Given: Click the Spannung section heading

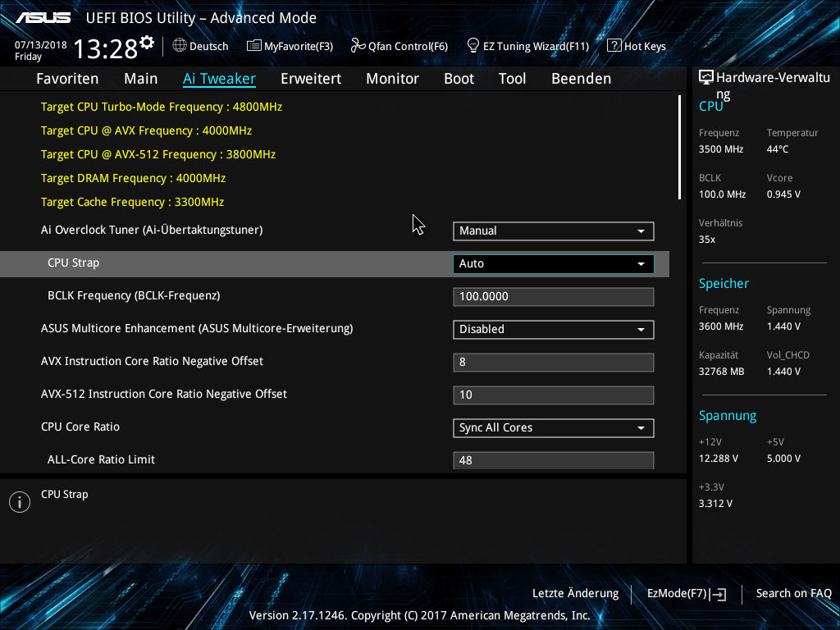Looking at the screenshot, I should (728, 416).
